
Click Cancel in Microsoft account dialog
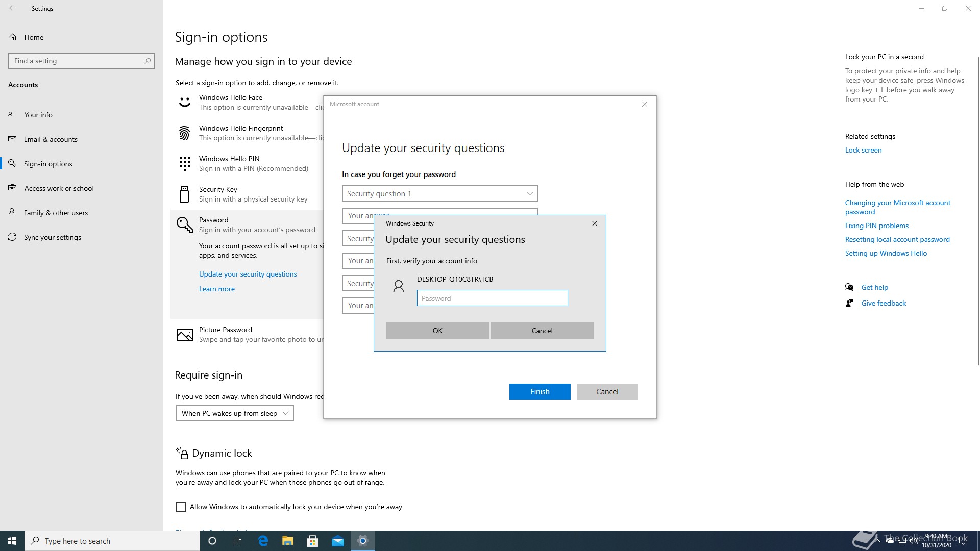pos(607,392)
